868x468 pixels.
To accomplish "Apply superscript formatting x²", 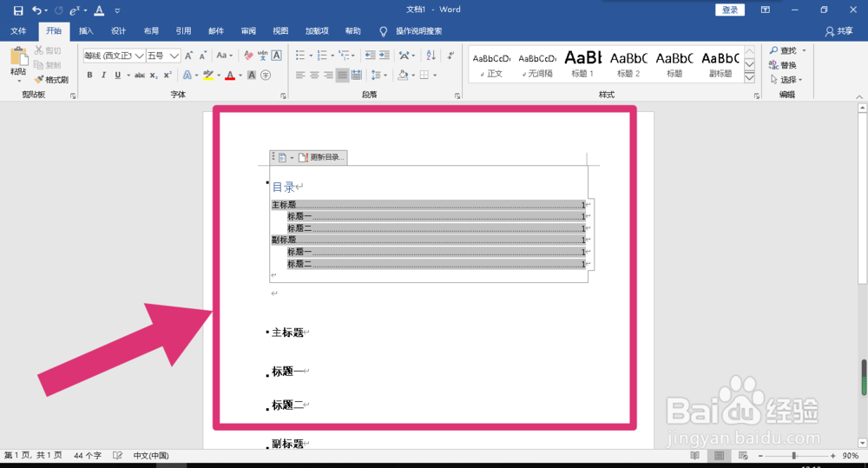I will [168, 75].
